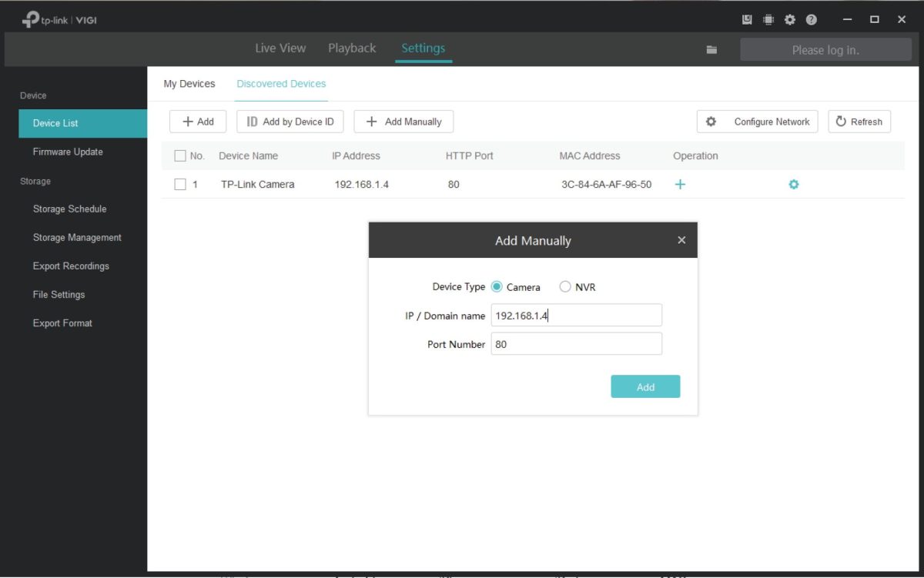
Task: Click the Refresh button
Action: pos(859,121)
